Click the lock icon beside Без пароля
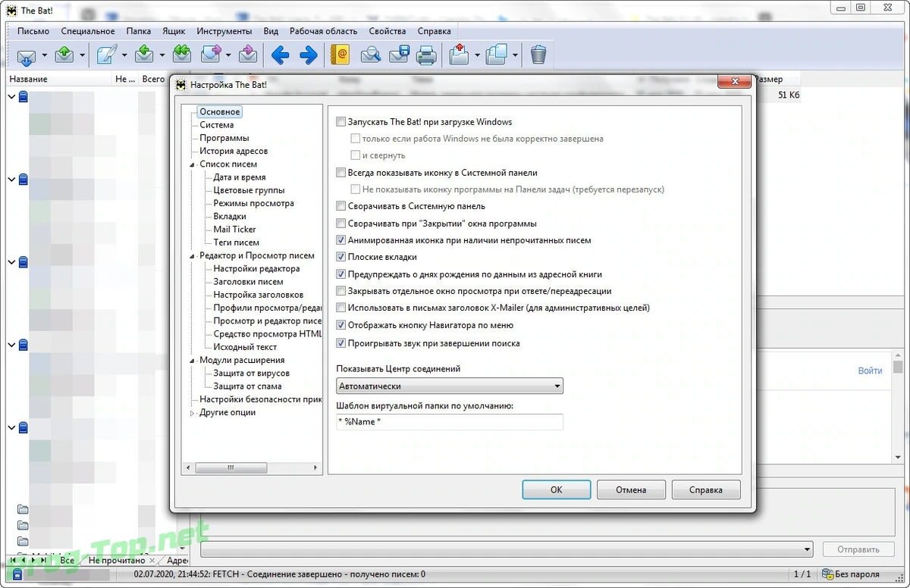 coord(829,574)
